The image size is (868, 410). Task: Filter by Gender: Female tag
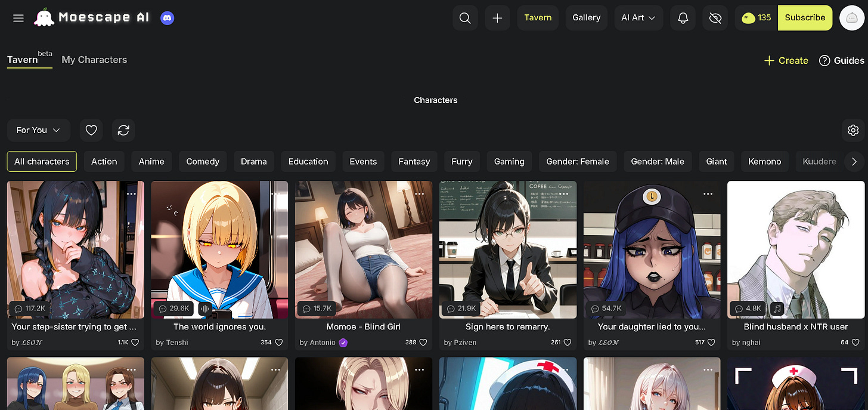pos(578,161)
